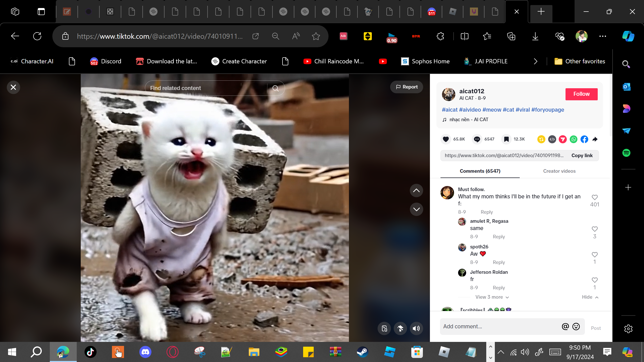The height and width of the screenshot is (362, 644).
Task: Insert emoji in comment box
Action: click(x=576, y=326)
